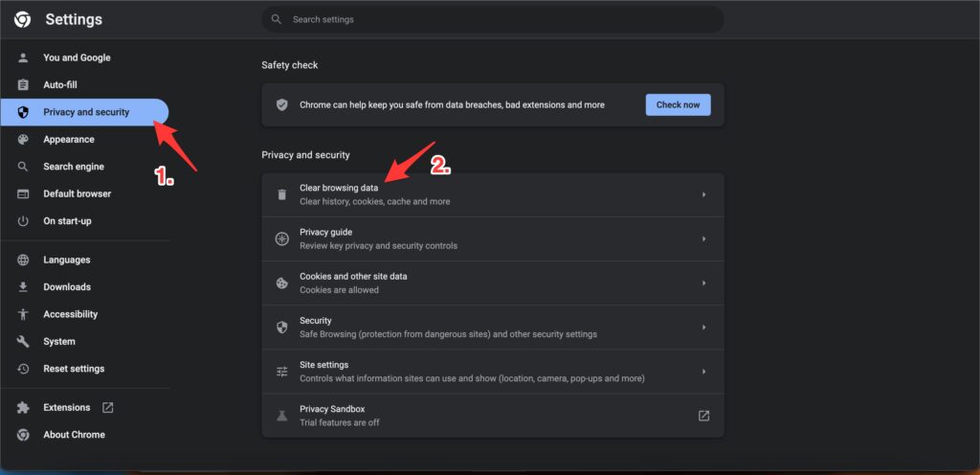Select Reset settings in the sidebar
The image size is (980, 475).
pos(74,369)
